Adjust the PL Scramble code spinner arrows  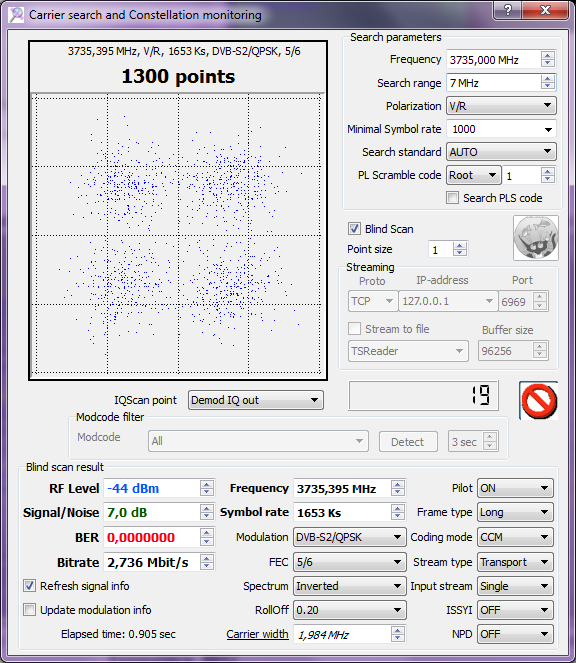coord(548,175)
